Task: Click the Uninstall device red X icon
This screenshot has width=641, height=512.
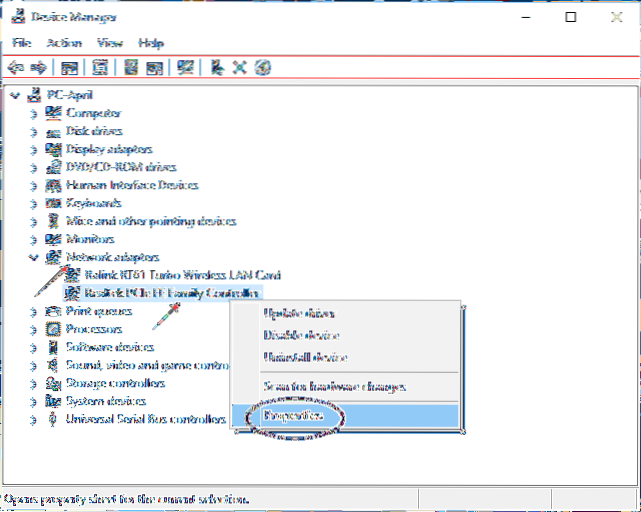Action: tap(239, 67)
